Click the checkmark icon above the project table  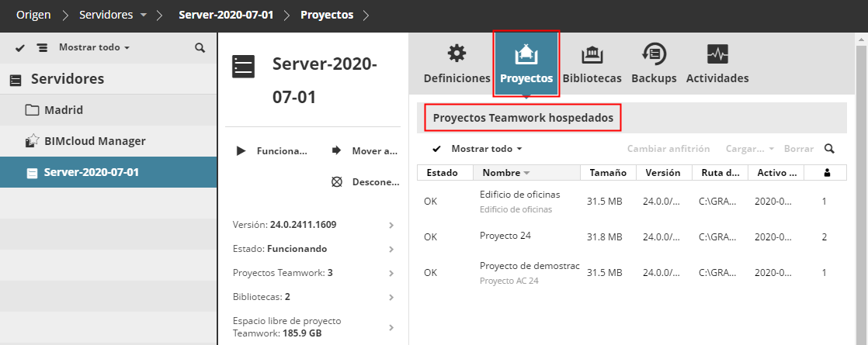pyautogui.click(x=437, y=149)
